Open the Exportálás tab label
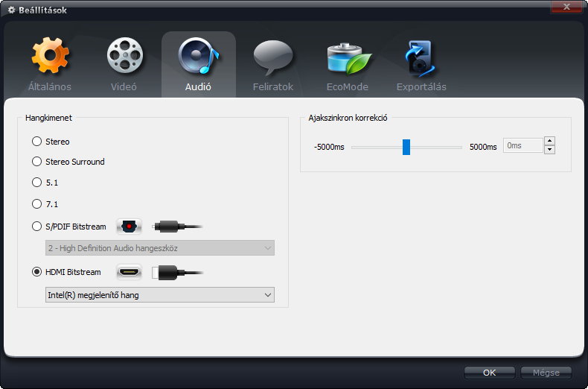 [x=421, y=86]
